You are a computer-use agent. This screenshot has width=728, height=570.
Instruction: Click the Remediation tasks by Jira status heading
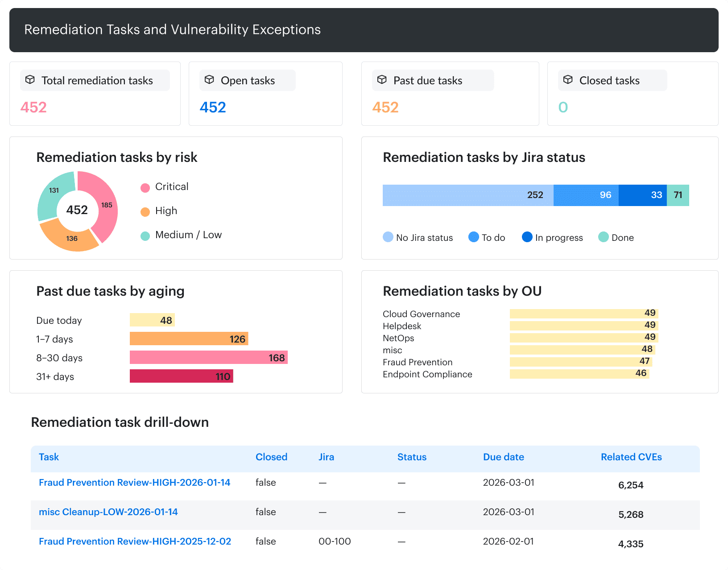point(484,157)
